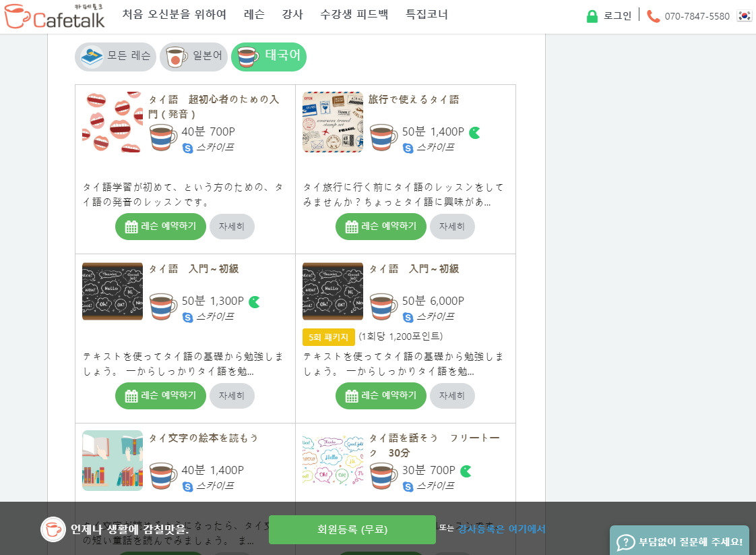This screenshot has width=756, height=555.
Task: View details of 6,000P package lesson
Action: coord(452,396)
